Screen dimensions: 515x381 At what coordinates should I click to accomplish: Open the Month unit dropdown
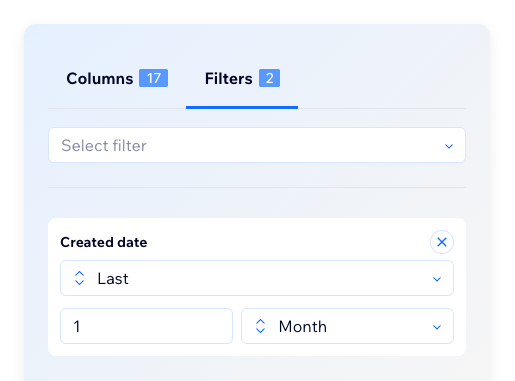click(x=347, y=326)
